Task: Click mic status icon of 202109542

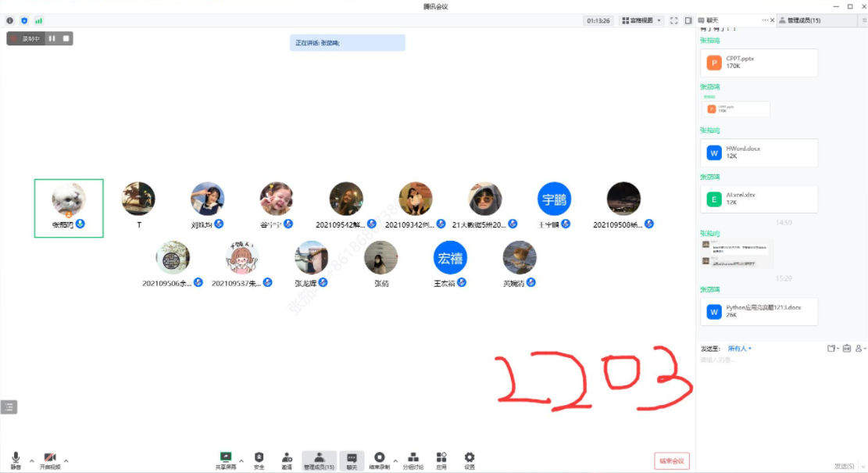Action: click(x=371, y=224)
